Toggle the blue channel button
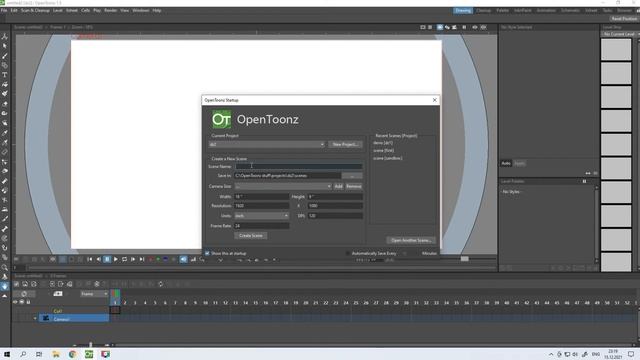This screenshot has width=640, height=360. click(166, 259)
